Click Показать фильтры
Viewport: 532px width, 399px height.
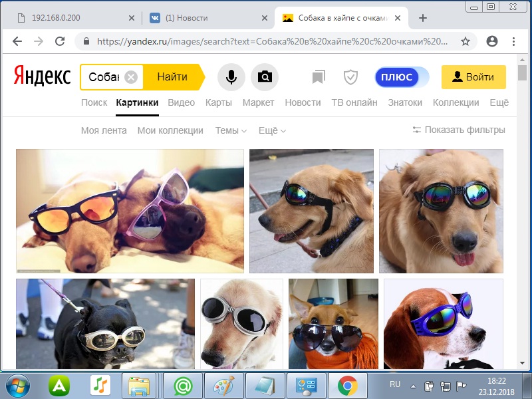[459, 130]
